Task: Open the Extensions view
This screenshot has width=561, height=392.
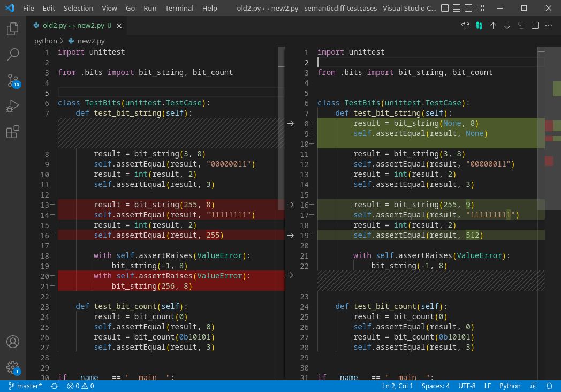Action: pyautogui.click(x=12, y=132)
